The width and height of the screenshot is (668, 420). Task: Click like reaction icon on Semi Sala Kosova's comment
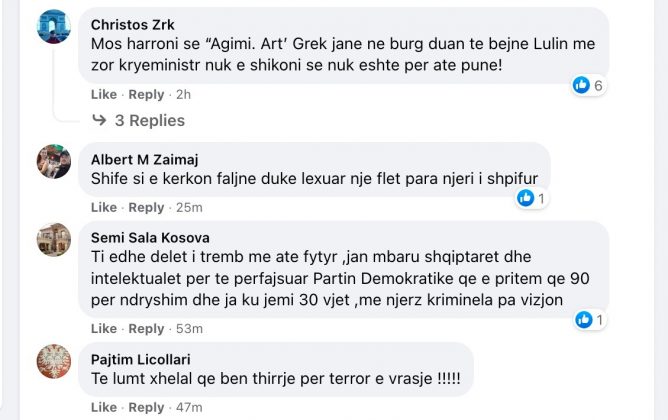point(584,319)
